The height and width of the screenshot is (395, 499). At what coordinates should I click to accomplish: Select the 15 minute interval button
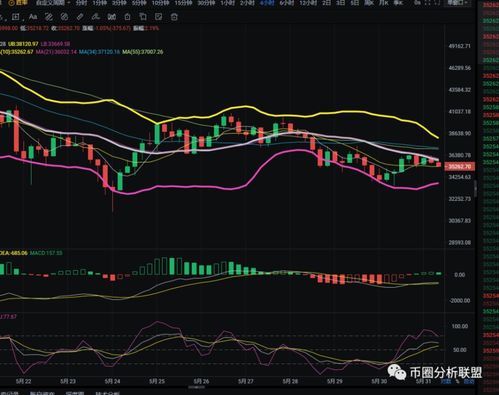point(183,3)
